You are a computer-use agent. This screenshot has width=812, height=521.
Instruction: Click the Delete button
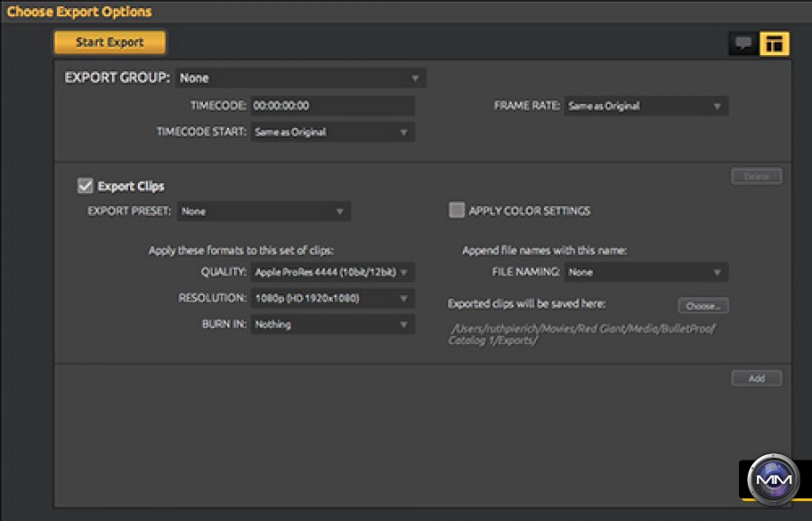coord(756,176)
